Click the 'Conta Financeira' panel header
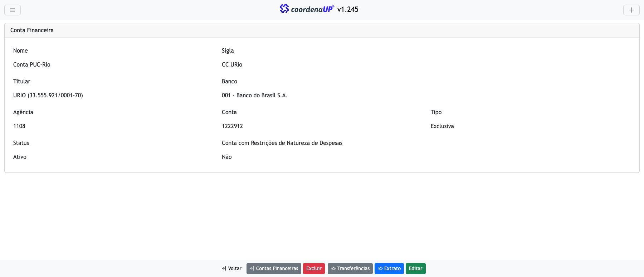The height and width of the screenshot is (277, 644). coord(322,30)
